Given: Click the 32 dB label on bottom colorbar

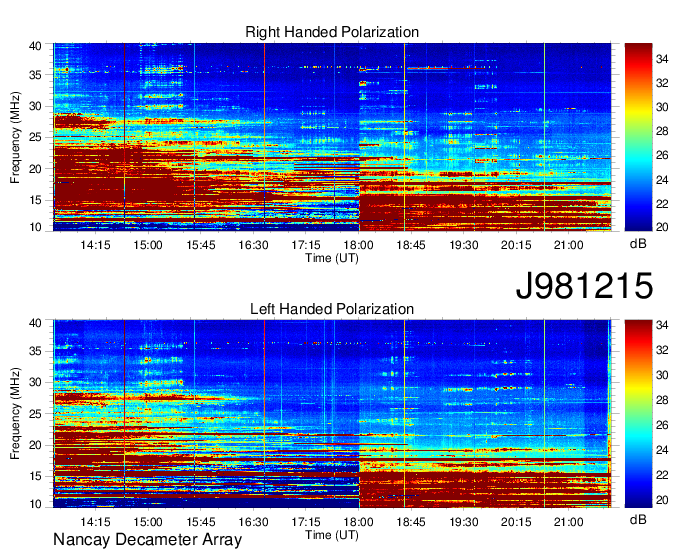Looking at the screenshot, I should (x=662, y=350).
